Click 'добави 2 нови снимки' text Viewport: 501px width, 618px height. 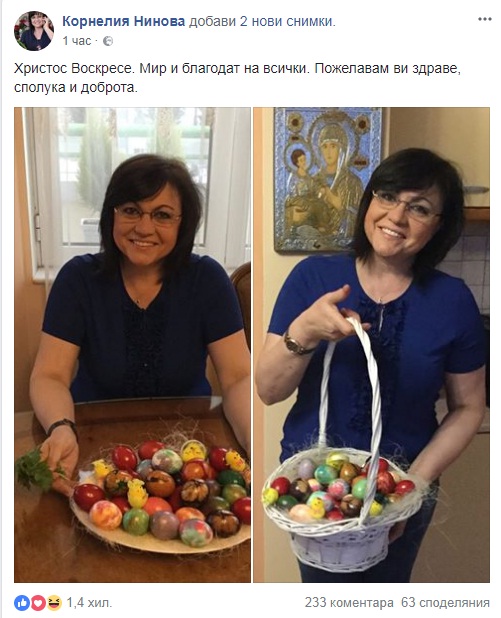(262, 21)
